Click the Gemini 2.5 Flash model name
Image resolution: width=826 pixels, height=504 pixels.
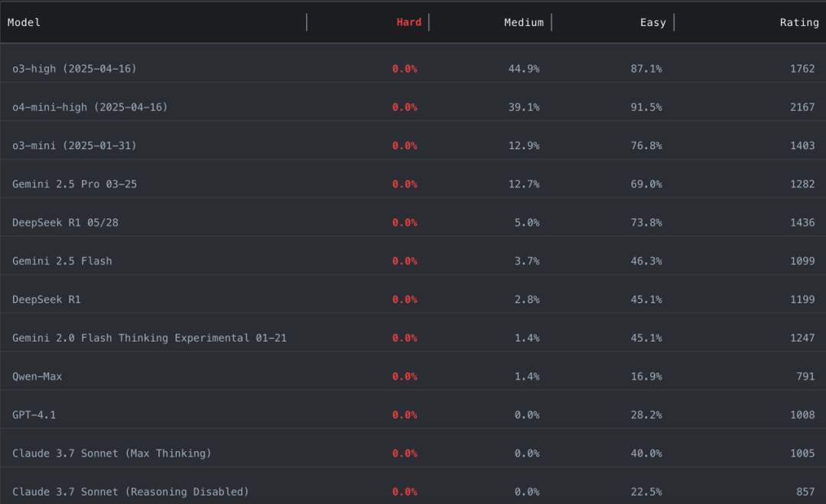[62, 261]
